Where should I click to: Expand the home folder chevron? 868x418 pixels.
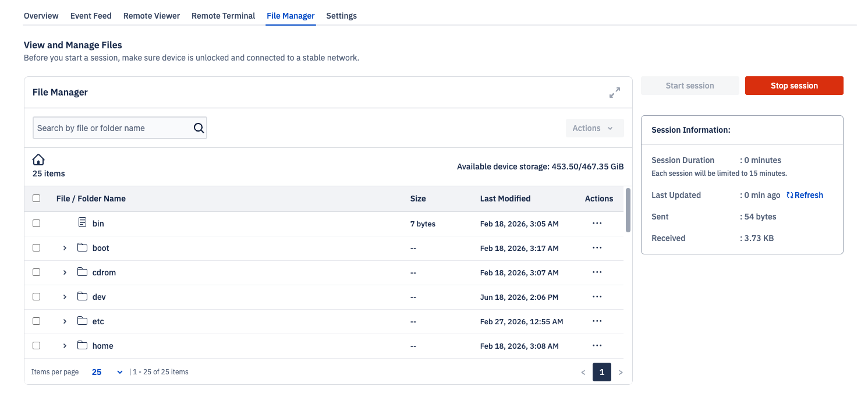click(65, 346)
